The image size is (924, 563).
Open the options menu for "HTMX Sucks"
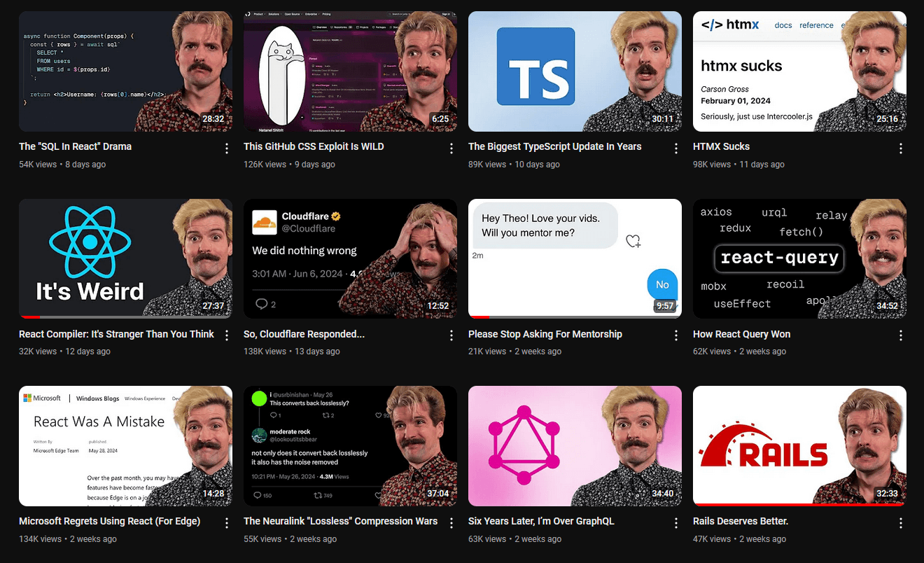coord(900,148)
